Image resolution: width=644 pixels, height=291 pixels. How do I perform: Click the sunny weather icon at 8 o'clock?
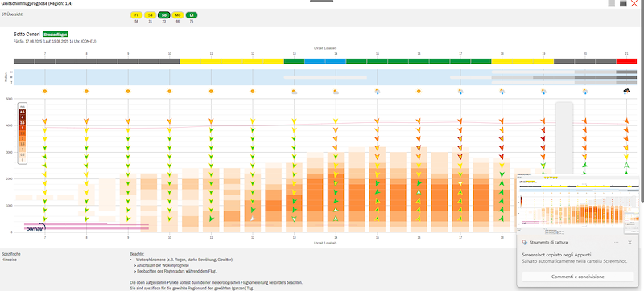point(86,92)
